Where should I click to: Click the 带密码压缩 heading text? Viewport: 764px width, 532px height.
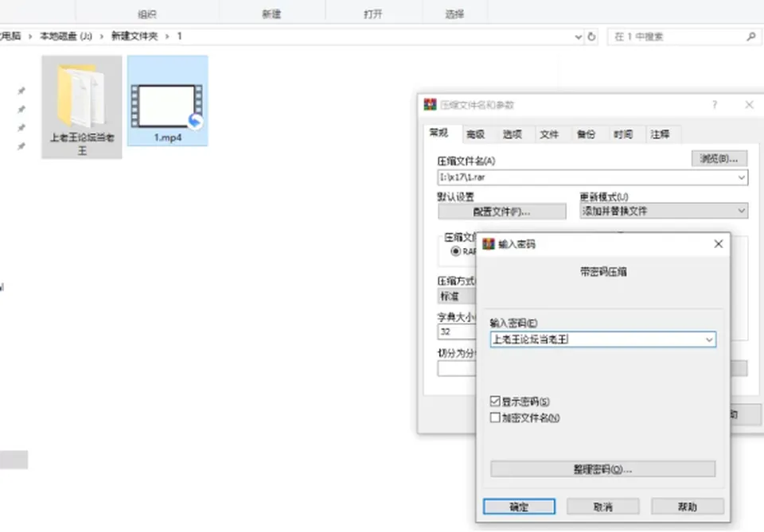coord(603,272)
